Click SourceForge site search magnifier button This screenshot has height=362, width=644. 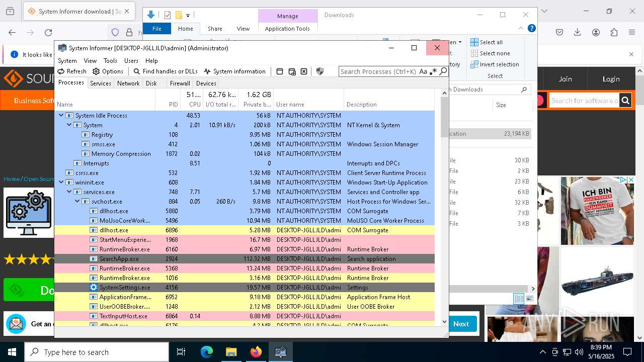[x=625, y=101]
